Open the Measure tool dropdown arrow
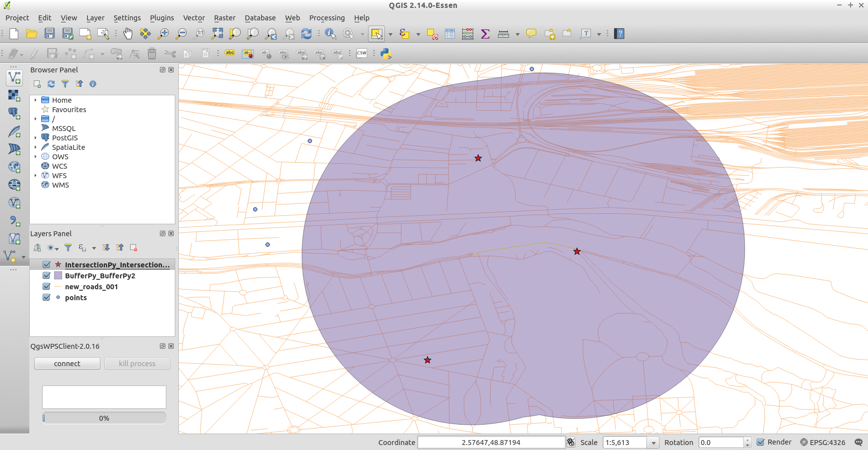The height and width of the screenshot is (450, 868). coord(517,34)
